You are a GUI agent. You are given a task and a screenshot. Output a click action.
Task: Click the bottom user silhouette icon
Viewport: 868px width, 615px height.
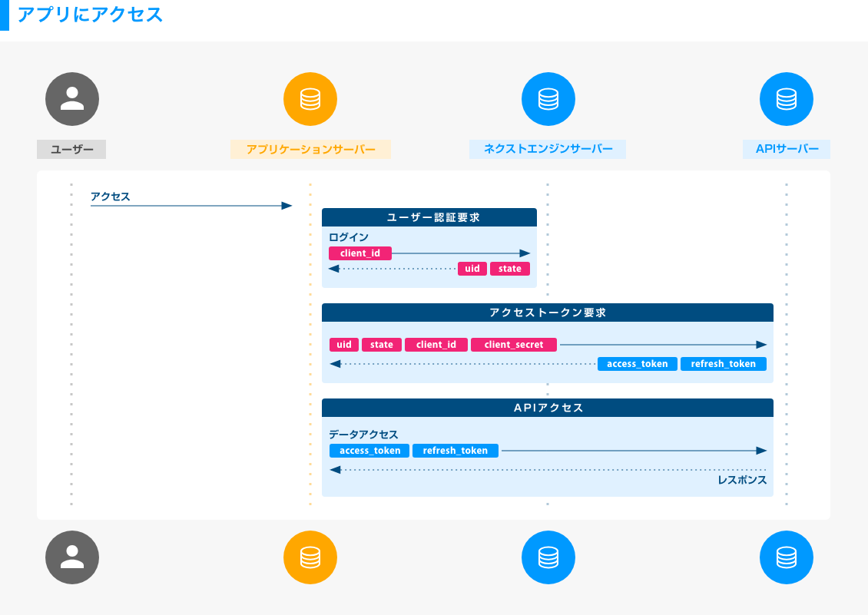[71, 557]
